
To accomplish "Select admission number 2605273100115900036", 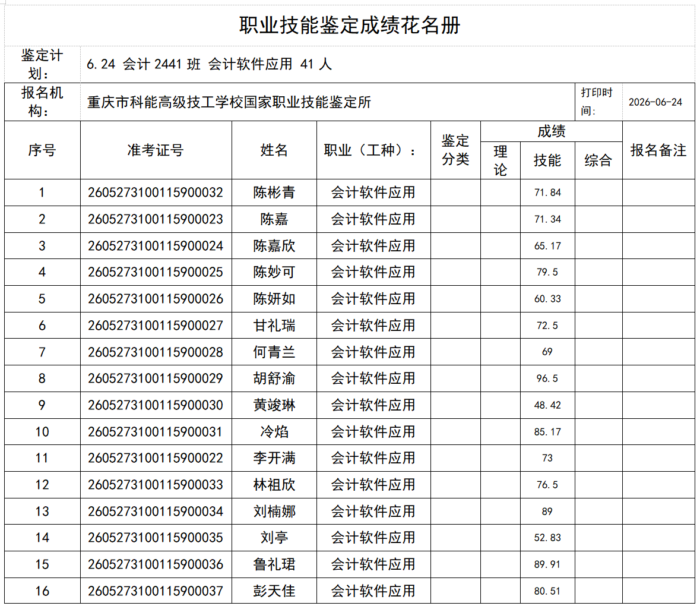I will point(156,564).
